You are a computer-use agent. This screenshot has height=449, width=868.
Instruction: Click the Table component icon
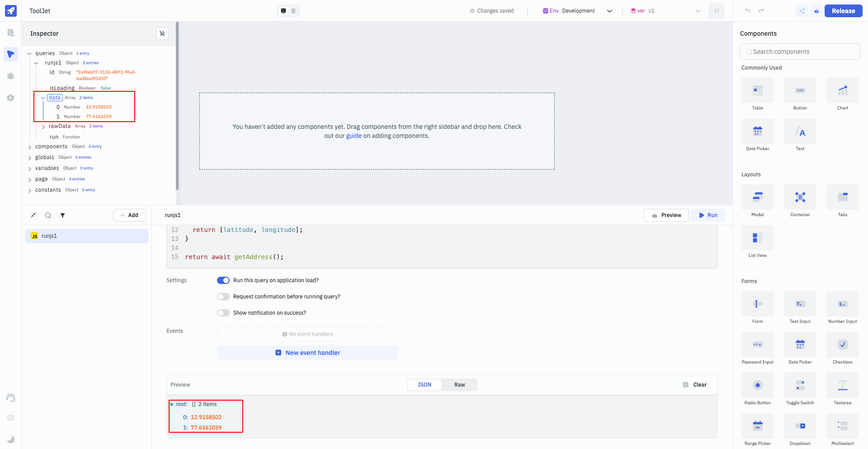757,90
